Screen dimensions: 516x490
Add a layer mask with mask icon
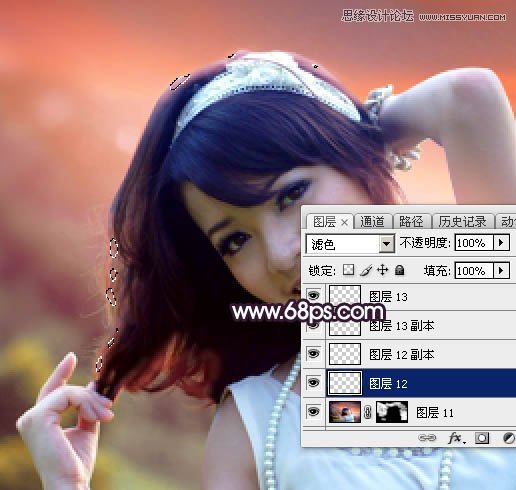point(482,438)
